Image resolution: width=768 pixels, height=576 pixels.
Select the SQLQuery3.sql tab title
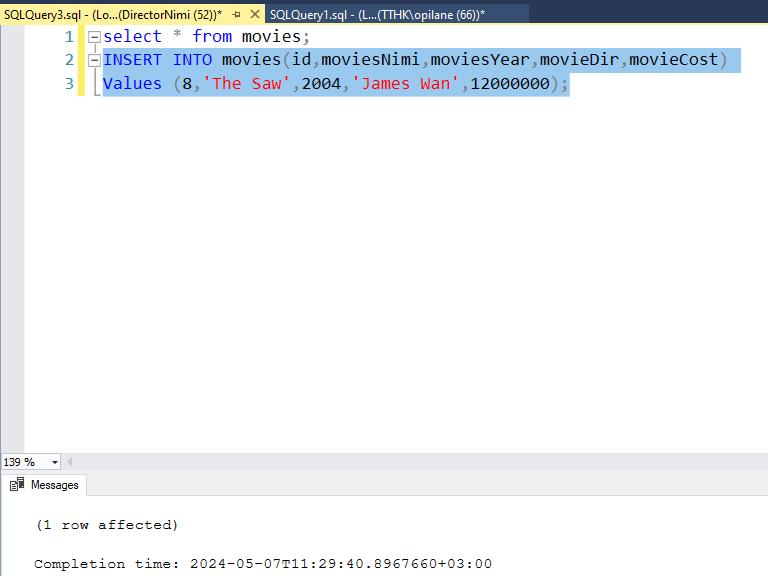[x=112, y=14]
